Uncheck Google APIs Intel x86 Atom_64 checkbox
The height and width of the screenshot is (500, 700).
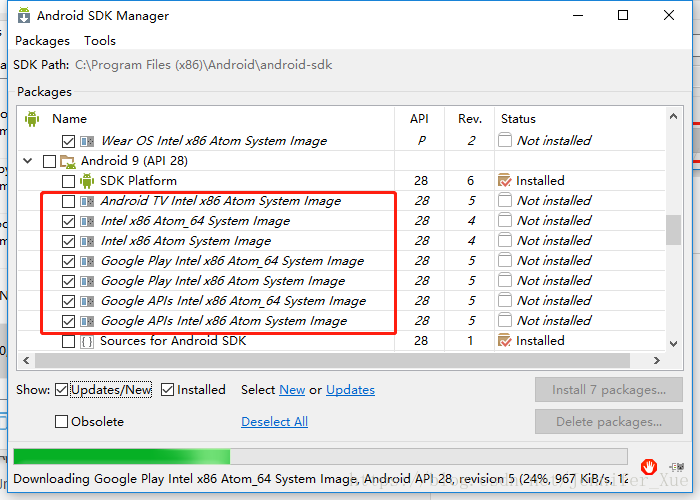(68, 301)
